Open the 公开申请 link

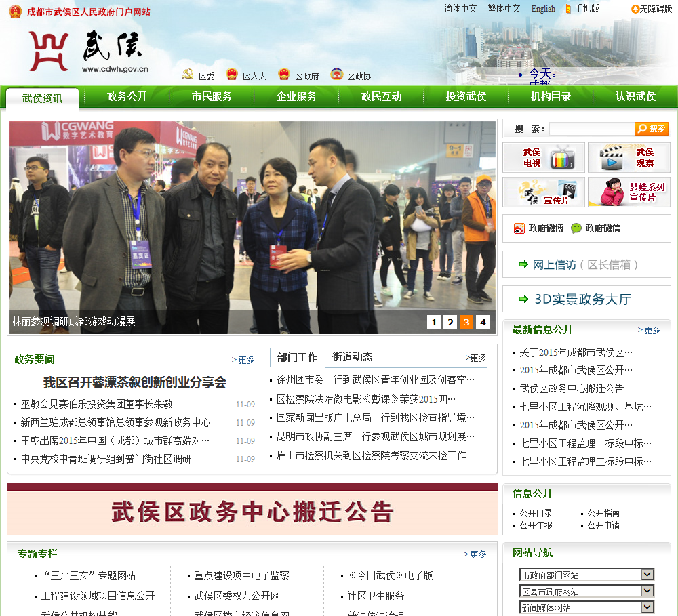603,525
